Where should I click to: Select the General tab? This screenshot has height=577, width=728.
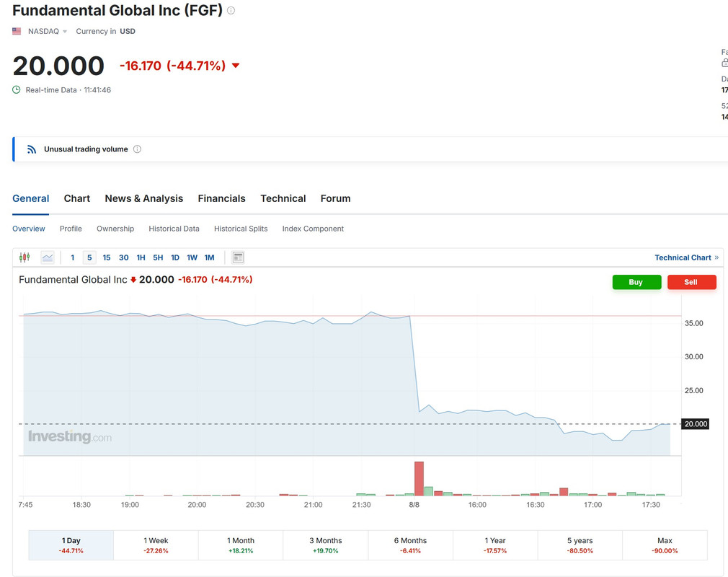tap(31, 198)
